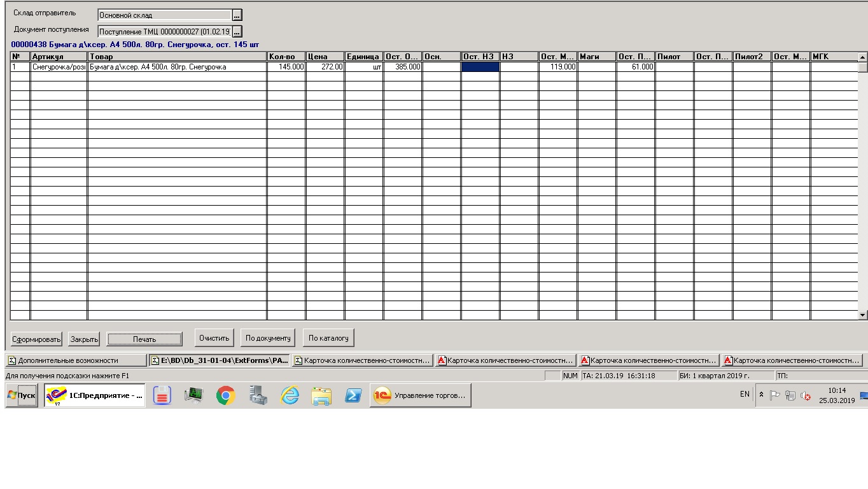The height and width of the screenshot is (489, 868).
Task: Click the volume speaker icon in system tray
Action: point(805,395)
